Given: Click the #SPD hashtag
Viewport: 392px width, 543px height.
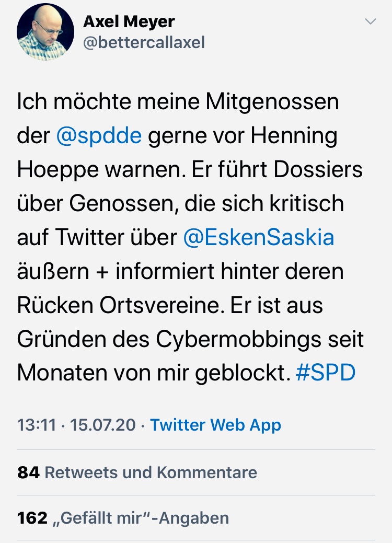Looking at the screenshot, I should click(x=326, y=373).
